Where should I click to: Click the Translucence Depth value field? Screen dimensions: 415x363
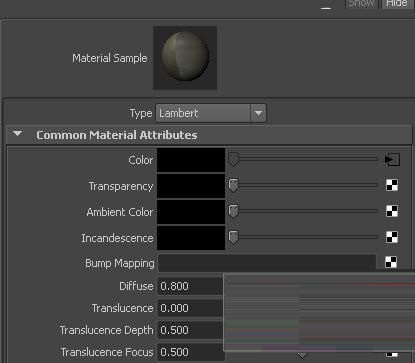190,330
